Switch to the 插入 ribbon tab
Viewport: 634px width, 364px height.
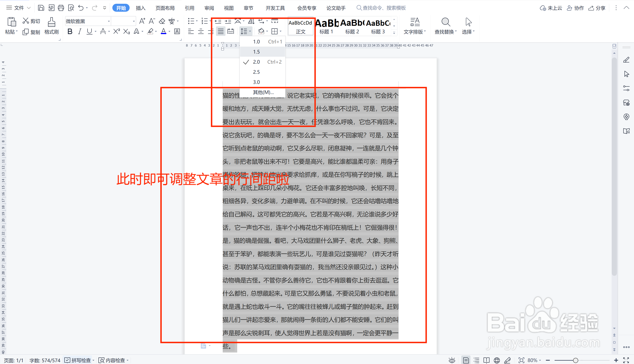[140, 8]
